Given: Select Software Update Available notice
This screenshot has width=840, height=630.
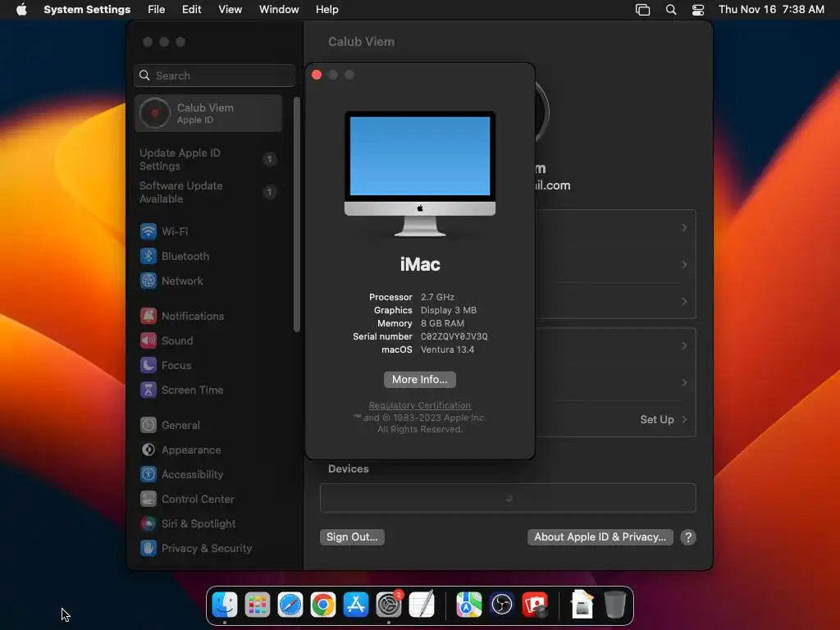Looking at the screenshot, I should point(208,192).
